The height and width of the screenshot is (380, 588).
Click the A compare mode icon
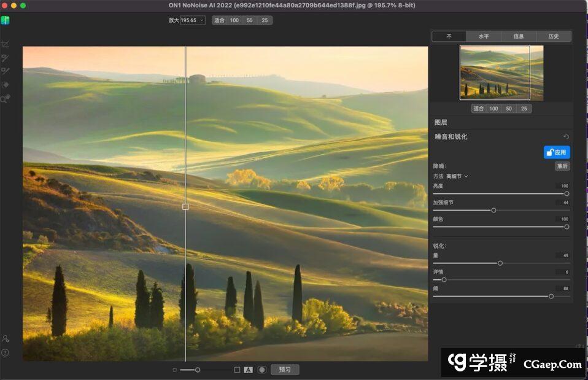pyautogui.click(x=248, y=370)
